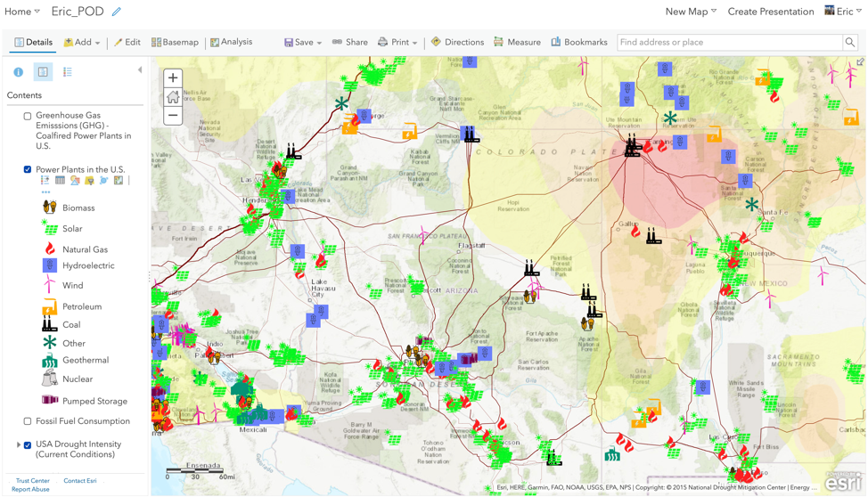Uncheck USA Drought Intensity layer

point(27,444)
